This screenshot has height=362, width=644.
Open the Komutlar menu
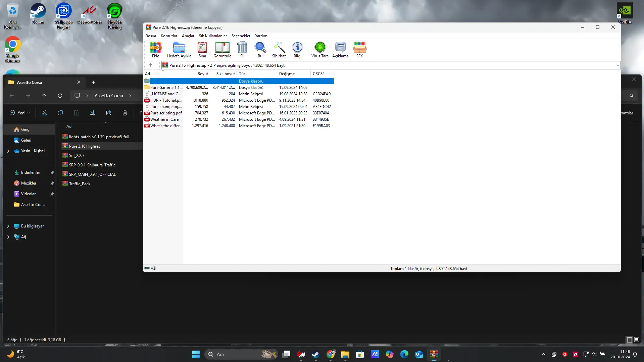169,36
